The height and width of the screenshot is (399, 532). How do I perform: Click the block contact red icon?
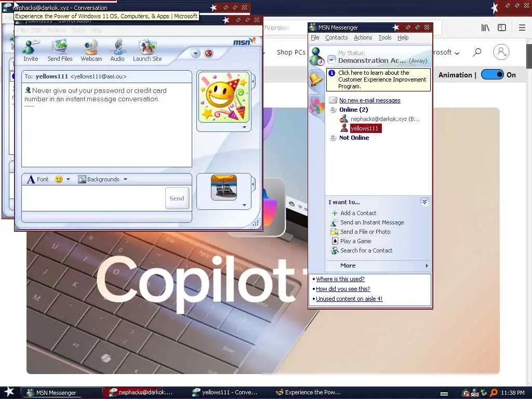point(209,54)
